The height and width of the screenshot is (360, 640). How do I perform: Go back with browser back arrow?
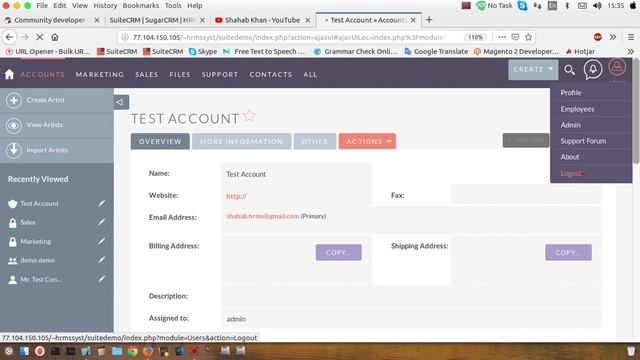click(x=9, y=37)
